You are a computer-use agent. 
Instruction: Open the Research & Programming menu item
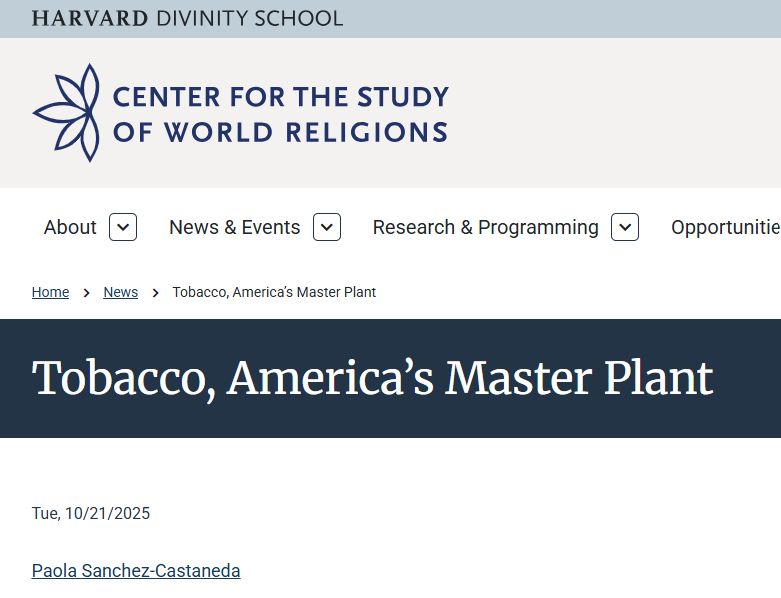(485, 227)
